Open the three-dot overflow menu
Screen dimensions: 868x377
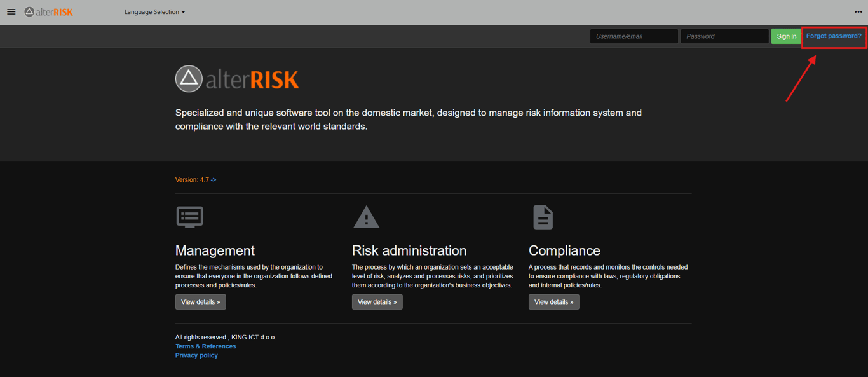click(x=858, y=11)
